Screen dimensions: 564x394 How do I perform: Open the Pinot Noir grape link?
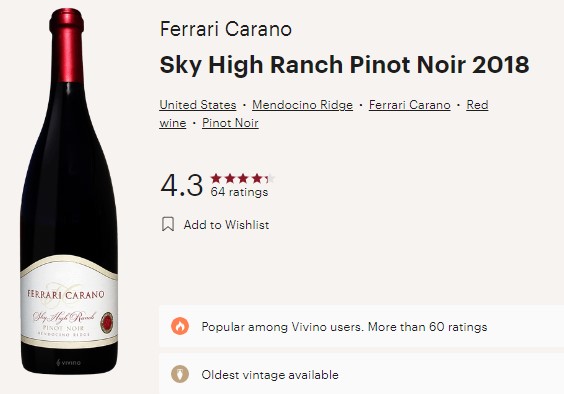tap(230, 123)
